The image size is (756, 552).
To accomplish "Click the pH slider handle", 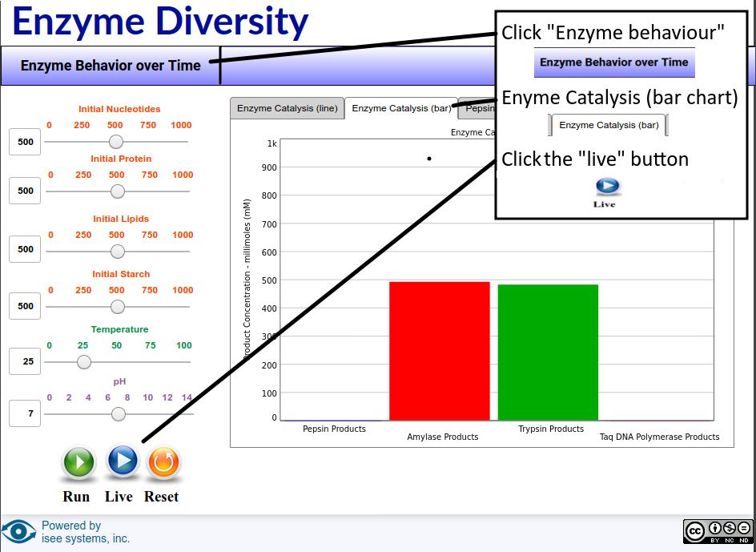I will (119, 414).
